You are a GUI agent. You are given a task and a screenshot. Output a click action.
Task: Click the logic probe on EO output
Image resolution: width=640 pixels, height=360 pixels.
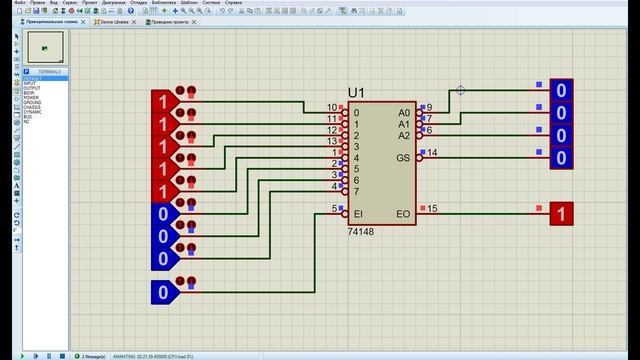pyautogui.click(x=562, y=213)
